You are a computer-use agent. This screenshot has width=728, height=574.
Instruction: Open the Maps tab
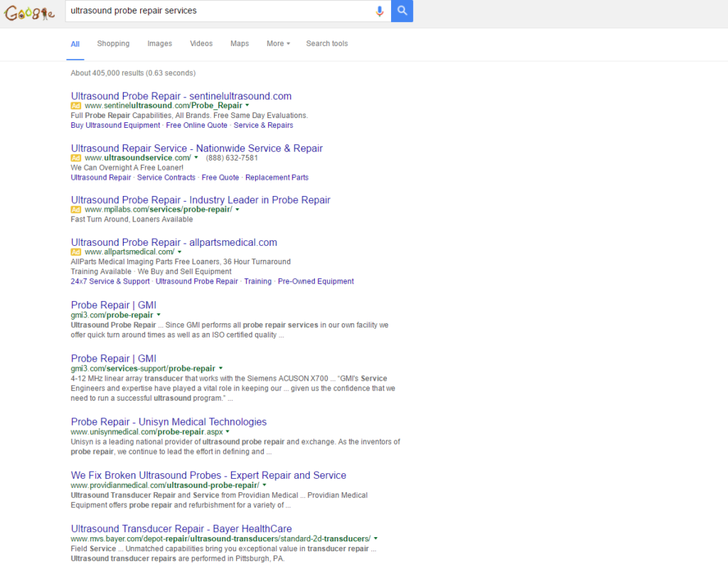point(240,43)
